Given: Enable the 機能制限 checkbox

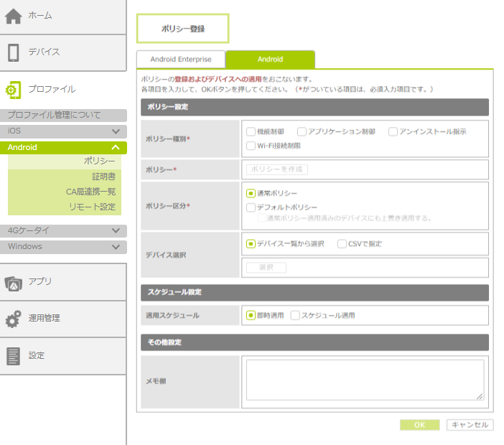Looking at the screenshot, I should coord(251,132).
